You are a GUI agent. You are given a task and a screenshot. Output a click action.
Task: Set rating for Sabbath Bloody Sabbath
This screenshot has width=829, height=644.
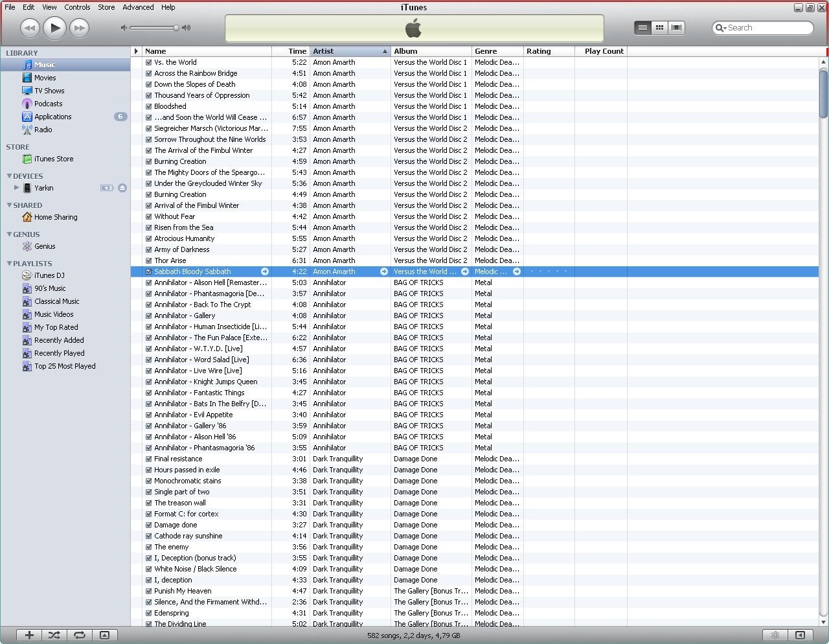[x=549, y=271]
